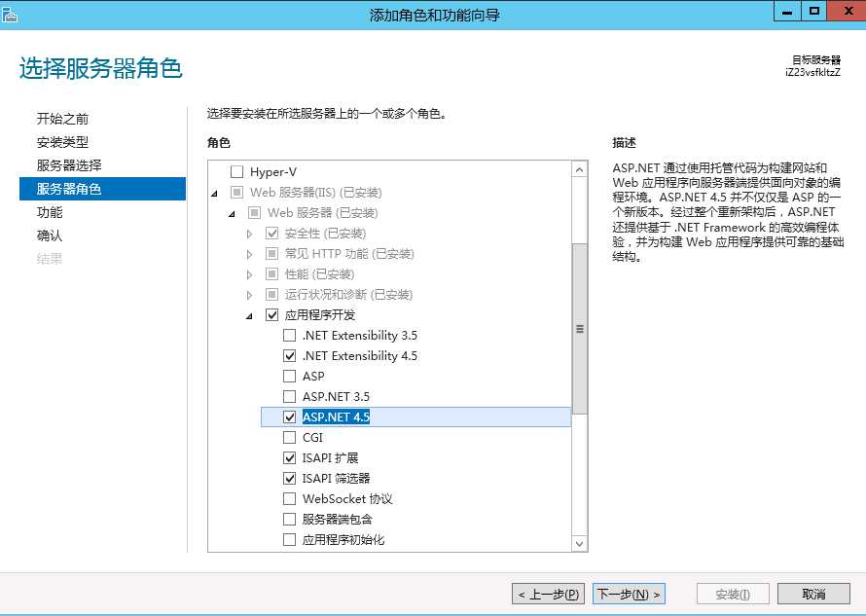Screen dimensions: 866x616
Task: Click 上一步(P) button
Action: click(548, 594)
